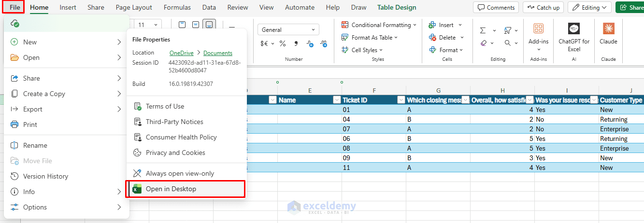Select the 'Enterprise' cell in ticket 08 row
This screenshot has height=223, width=644.
tap(621, 148)
